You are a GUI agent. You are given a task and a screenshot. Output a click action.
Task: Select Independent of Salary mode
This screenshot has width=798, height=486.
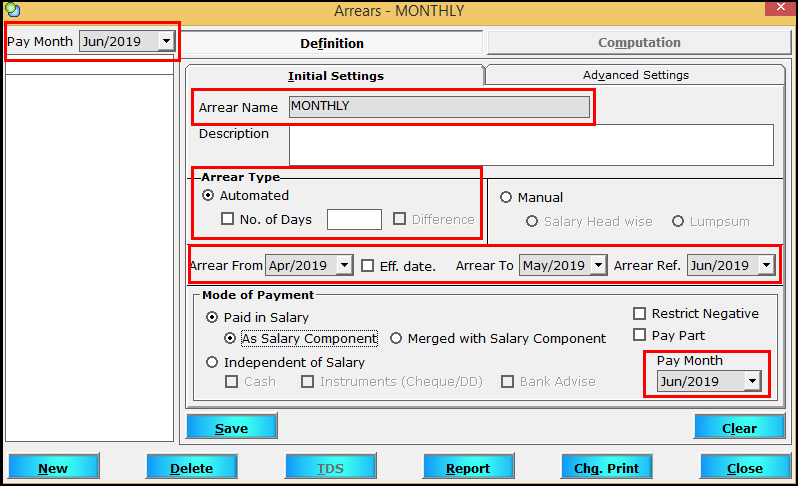pyautogui.click(x=212, y=362)
